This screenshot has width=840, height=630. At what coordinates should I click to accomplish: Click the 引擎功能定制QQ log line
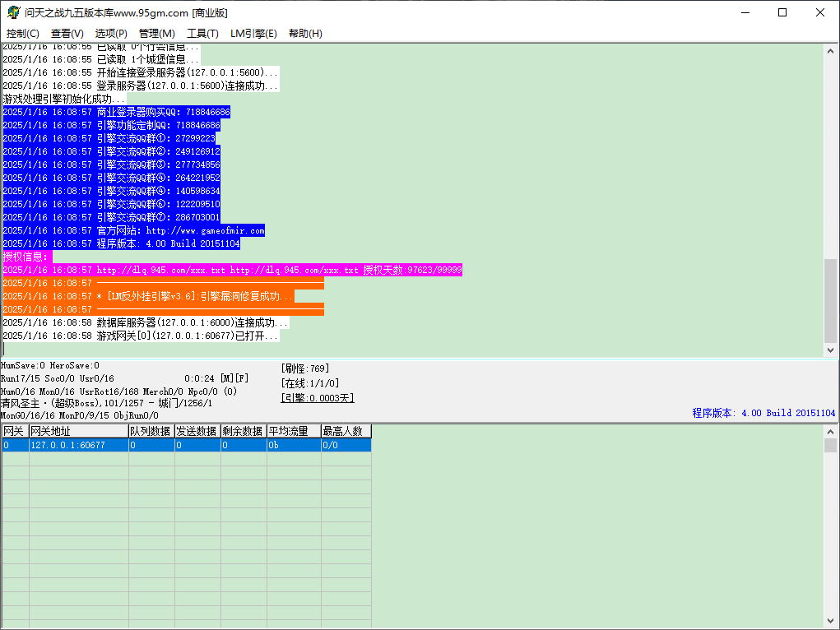click(x=111, y=125)
